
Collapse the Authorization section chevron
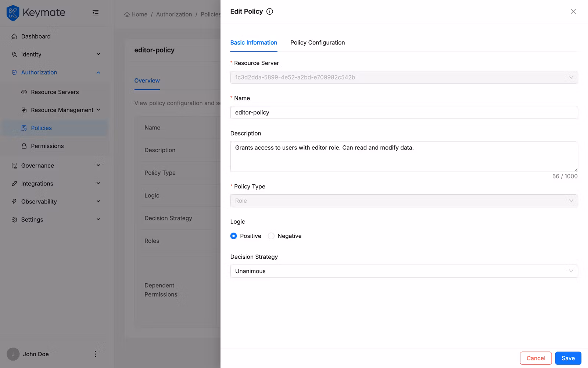(98, 72)
